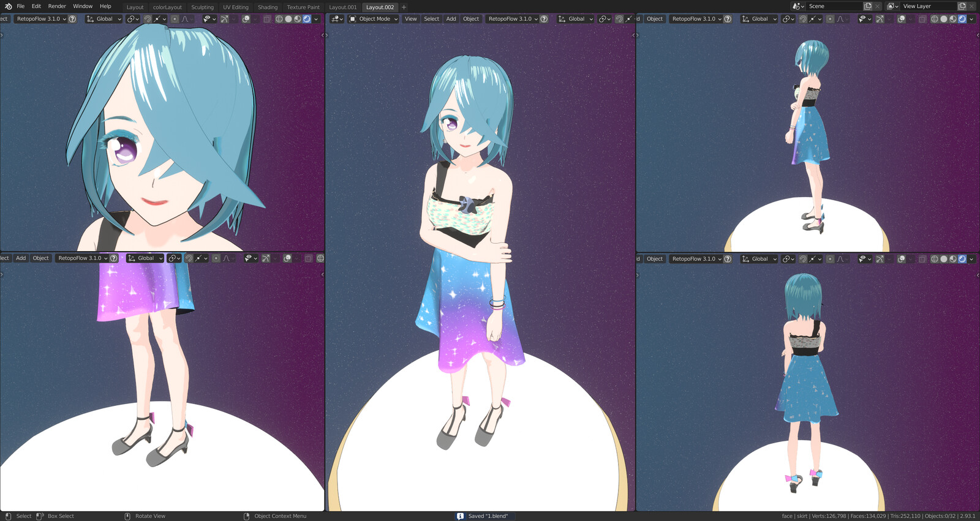This screenshot has width=980, height=521.
Task: Open visibility eye dropdown in top-left viewport
Action: pos(209,19)
